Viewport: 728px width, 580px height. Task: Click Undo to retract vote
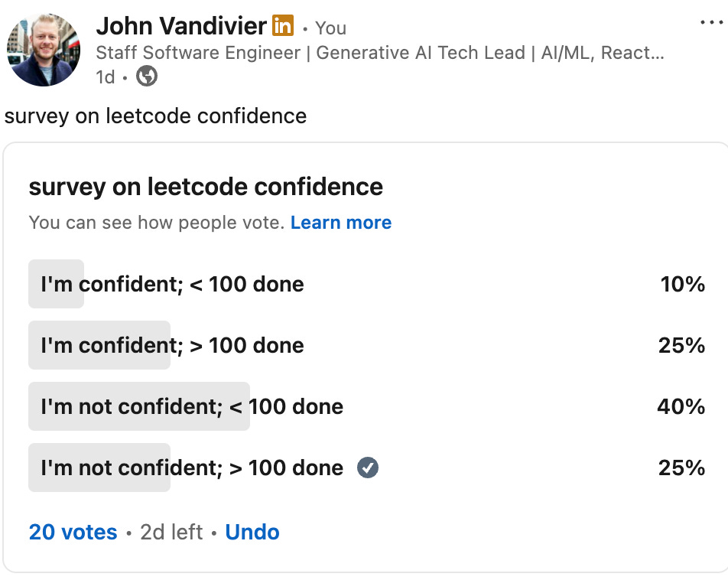coord(252,533)
